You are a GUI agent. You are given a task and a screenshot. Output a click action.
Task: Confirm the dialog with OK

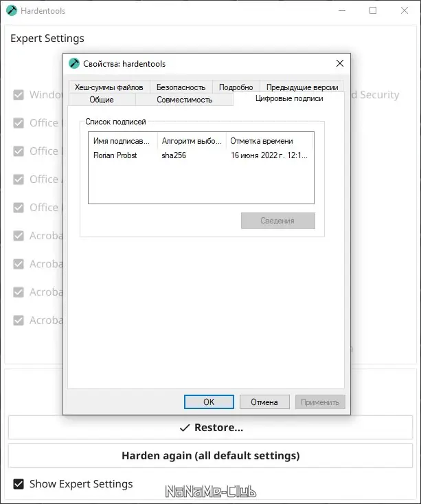[x=209, y=402]
